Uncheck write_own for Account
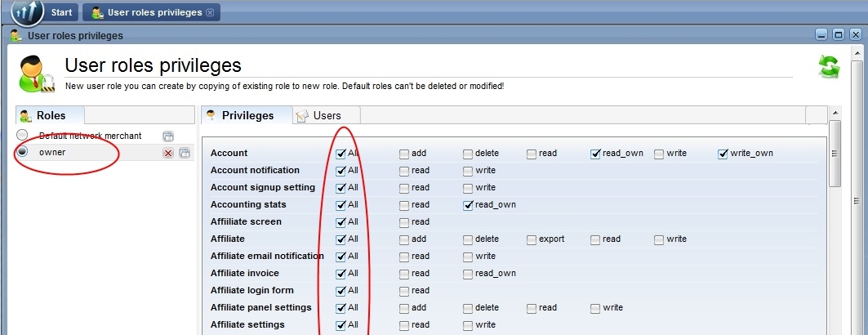 pos(723,154)
